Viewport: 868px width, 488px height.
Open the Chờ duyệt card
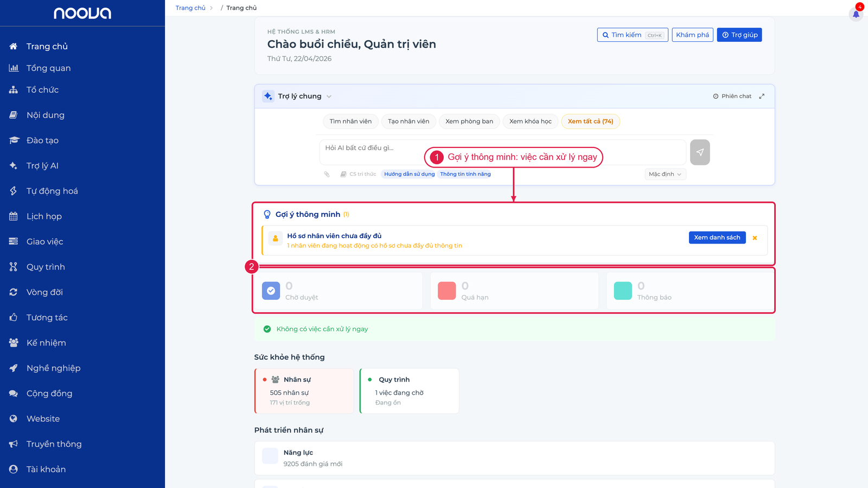click(339, 291)
